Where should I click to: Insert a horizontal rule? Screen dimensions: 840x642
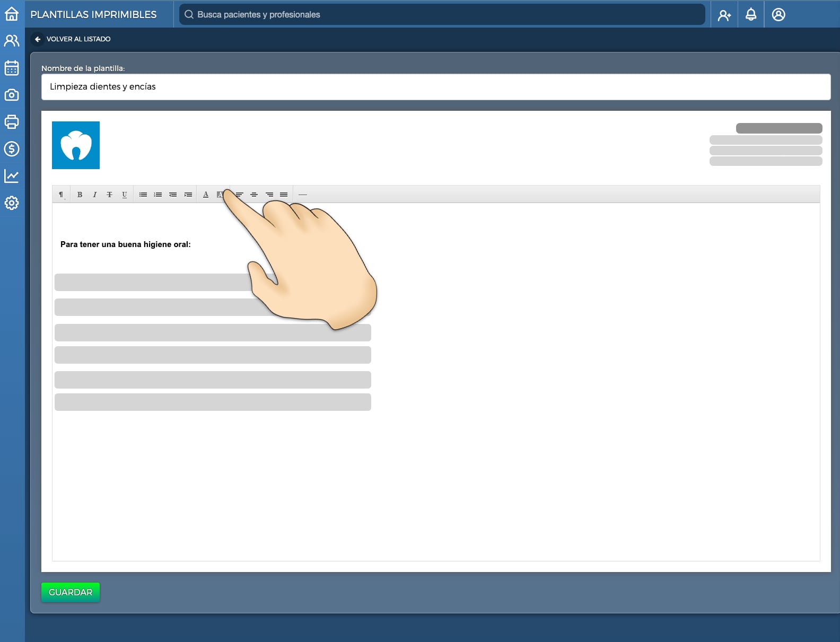[303, 195]
